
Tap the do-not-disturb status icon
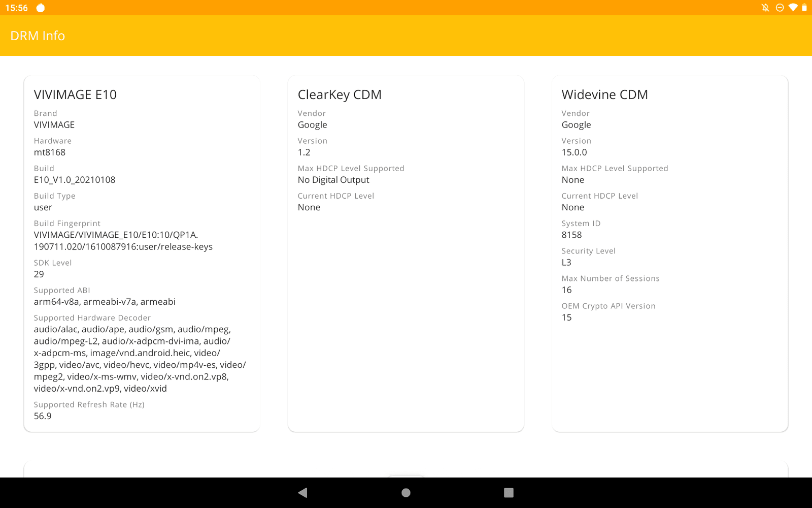pyautogui.click(x=780, y=8)
